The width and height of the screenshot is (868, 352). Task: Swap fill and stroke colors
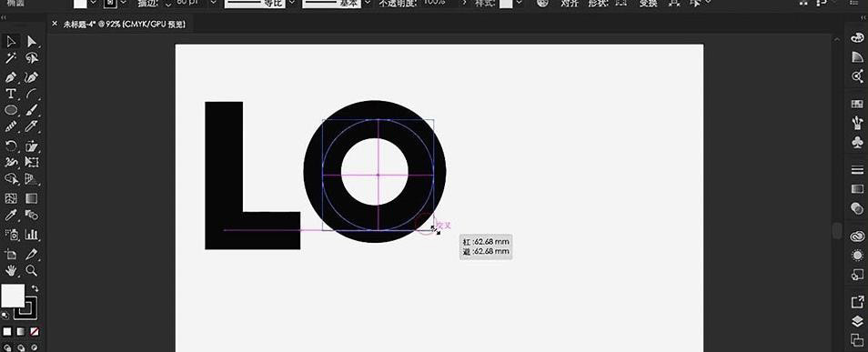coord(35,288)
